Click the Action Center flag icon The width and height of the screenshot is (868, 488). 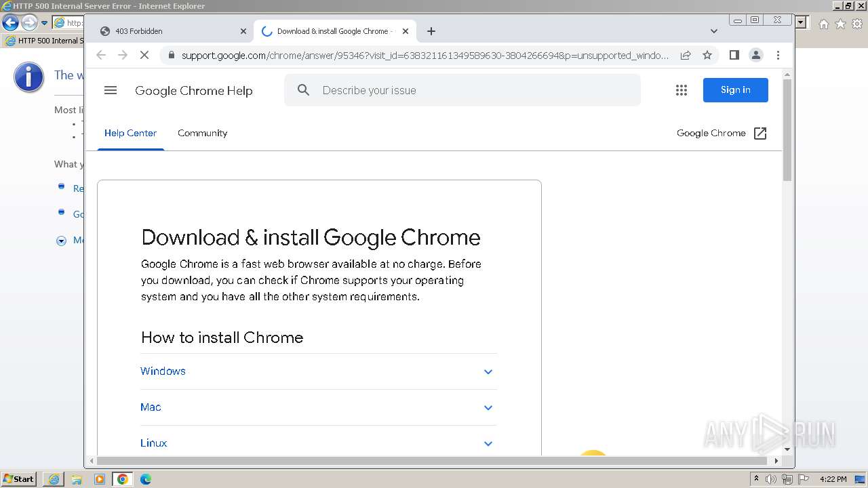803,479
